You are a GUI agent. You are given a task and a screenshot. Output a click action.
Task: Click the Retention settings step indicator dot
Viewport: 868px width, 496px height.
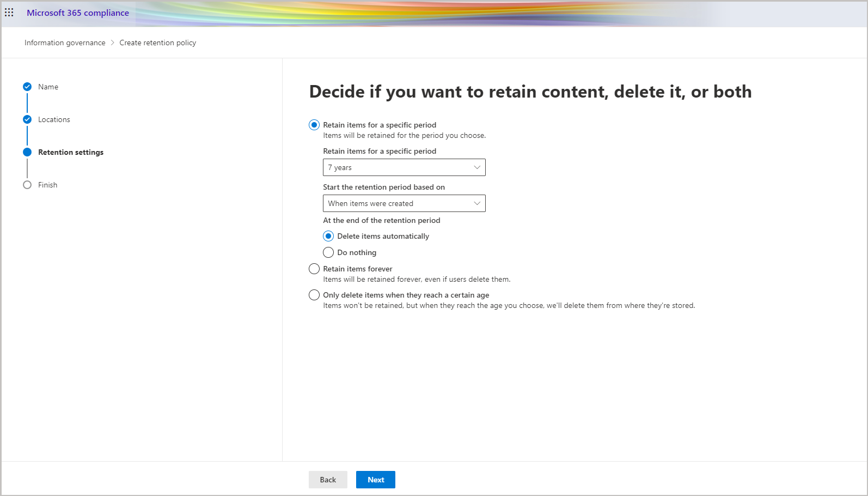[27, 152]
